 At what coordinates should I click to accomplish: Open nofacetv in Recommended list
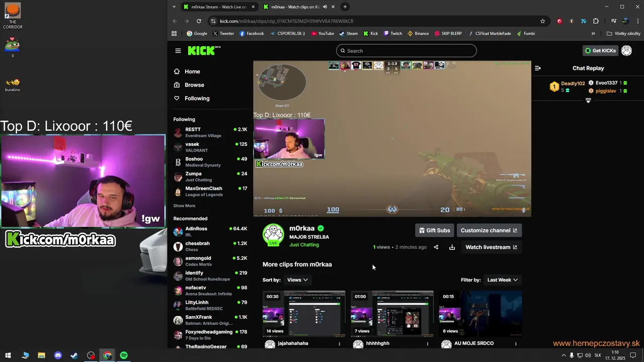[210, 291]
